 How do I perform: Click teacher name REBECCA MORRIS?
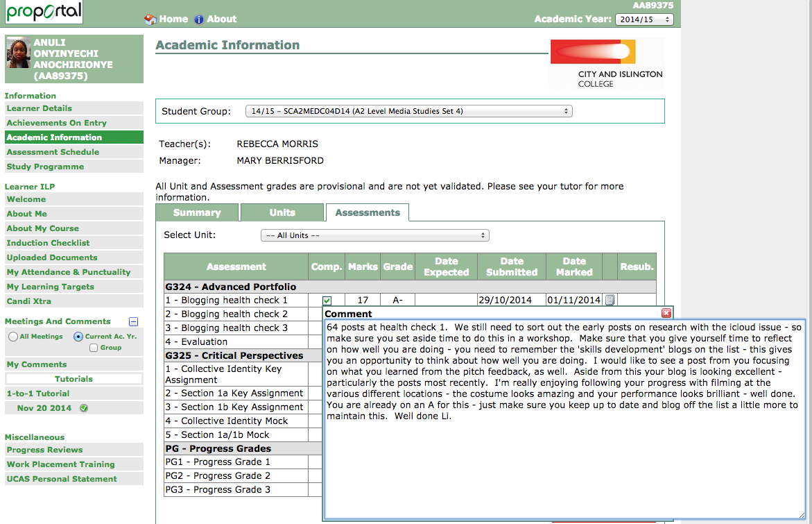tap(277, 144)
